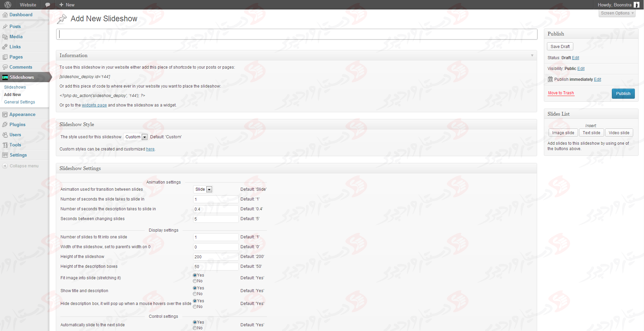Click the Tools icon in sidebar
Viewport: 644px width, 331px height.
coord(5,145)
